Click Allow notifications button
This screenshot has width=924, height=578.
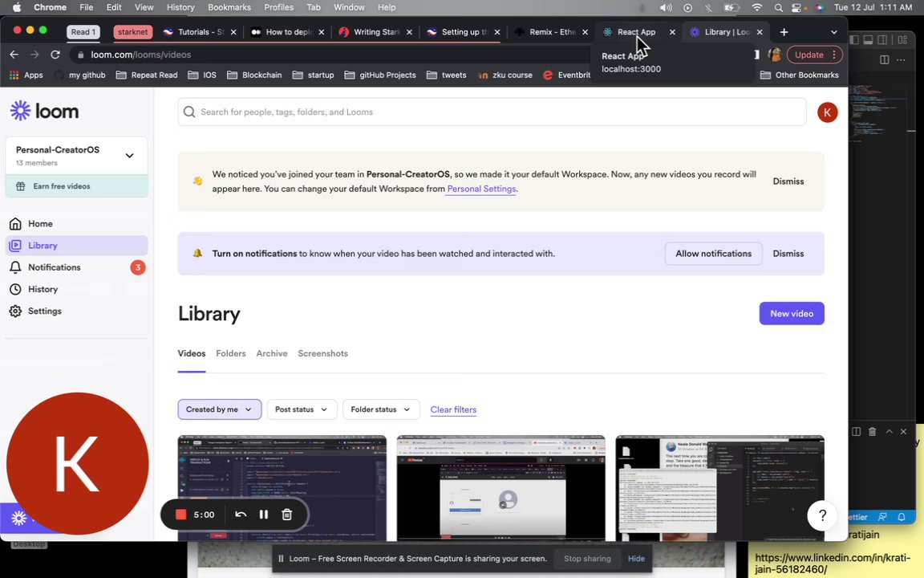point(713,254)
